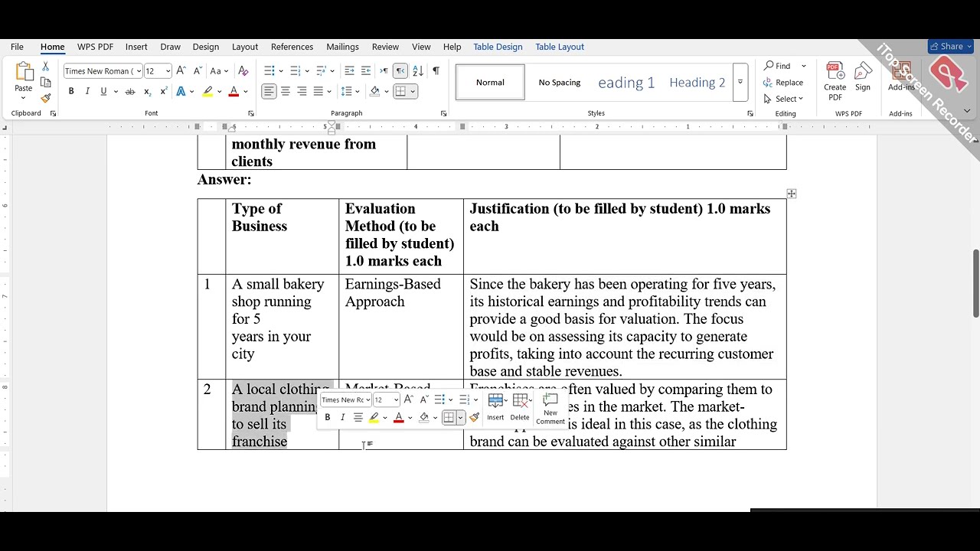The image size is (980, 551).
Task: Switch to the Layout tab
Action: [245, 47]
